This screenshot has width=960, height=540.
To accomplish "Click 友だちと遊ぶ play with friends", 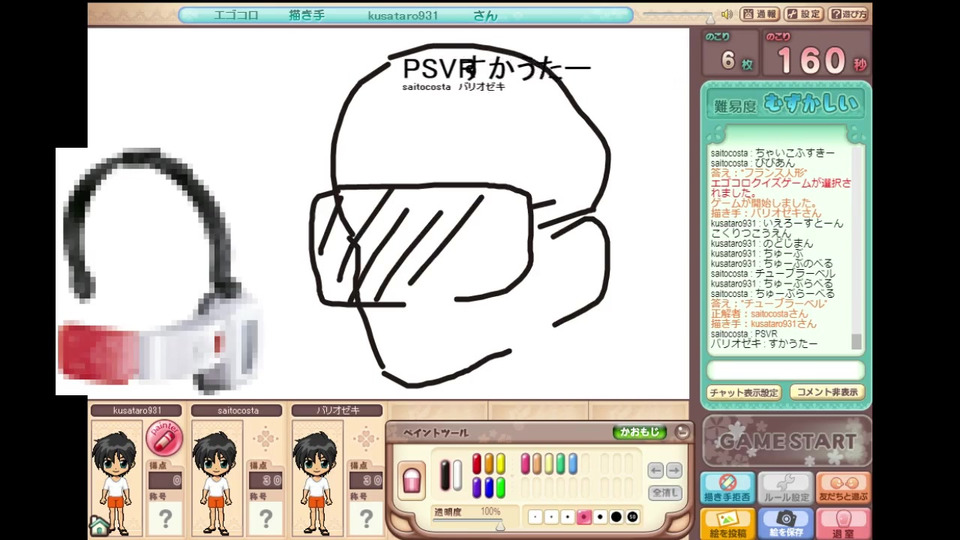I will [843, 488].
